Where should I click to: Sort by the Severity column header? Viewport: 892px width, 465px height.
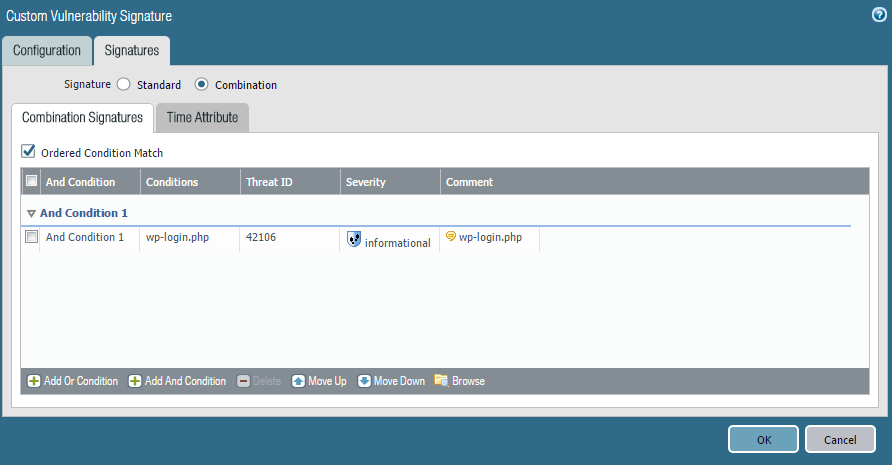coord(391,182)
